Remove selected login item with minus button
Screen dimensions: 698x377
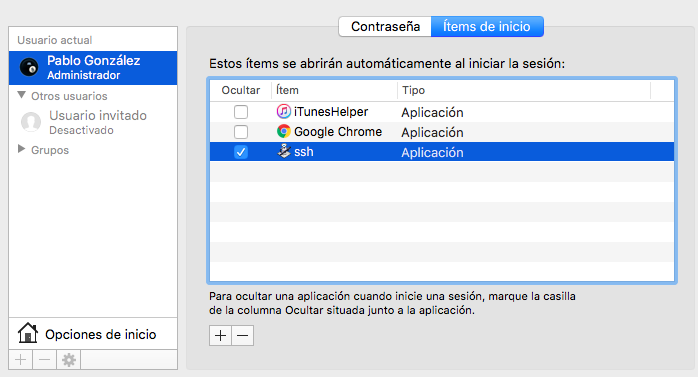(x=243, y=336)
